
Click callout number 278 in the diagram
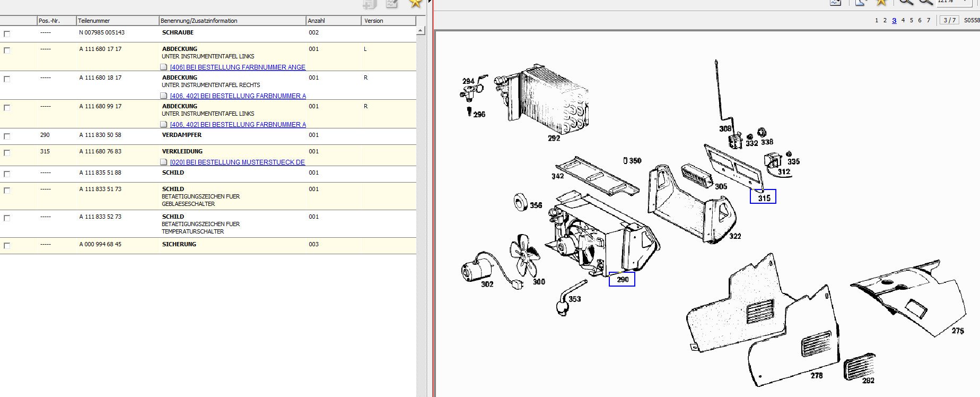coord(817,375)
